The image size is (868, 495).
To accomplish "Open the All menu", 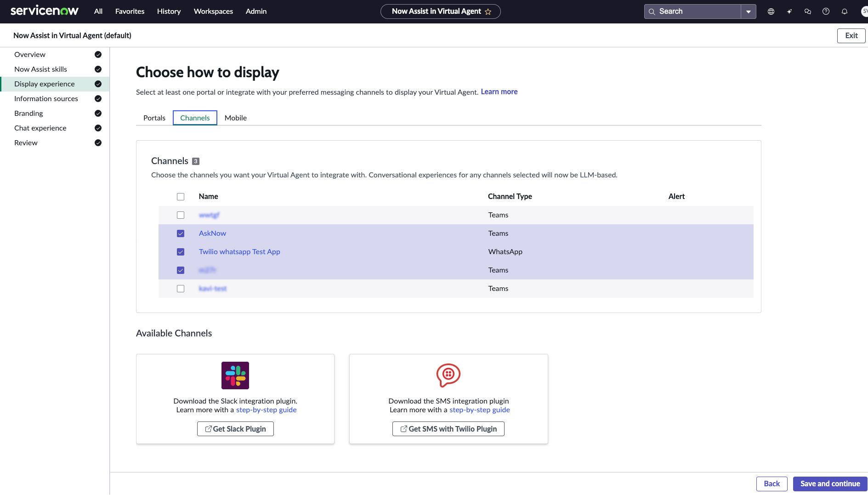I will coord(98,11).
